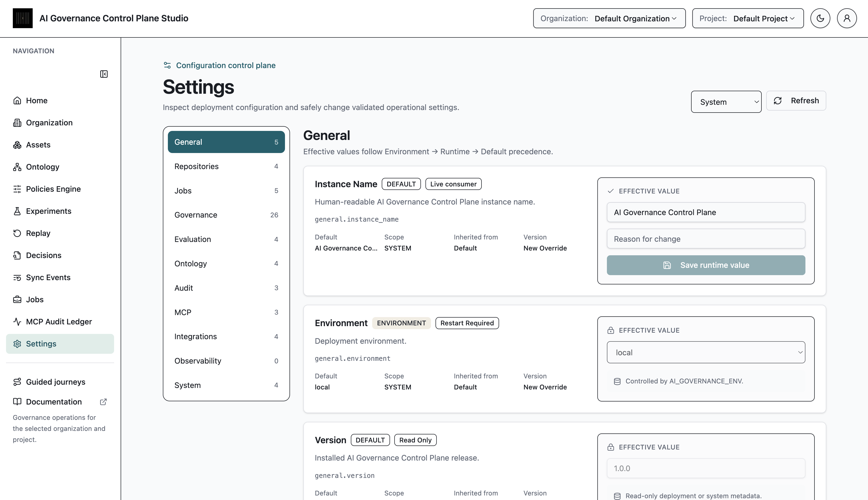The image size is (868, 500).
Task: Click the lock icon on Version effective value
Action: (x=610, y=447)
